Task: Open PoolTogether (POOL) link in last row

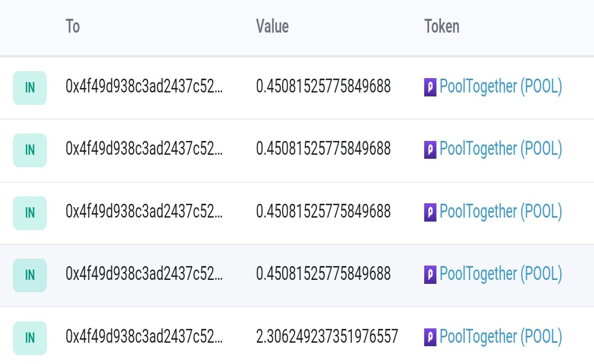Action: tap(501, 337)
